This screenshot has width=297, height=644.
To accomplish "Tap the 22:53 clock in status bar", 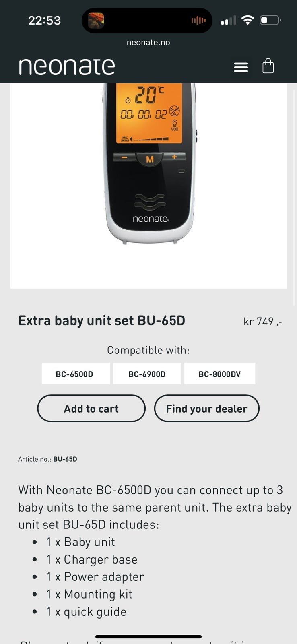I will [x=44, y=21].
